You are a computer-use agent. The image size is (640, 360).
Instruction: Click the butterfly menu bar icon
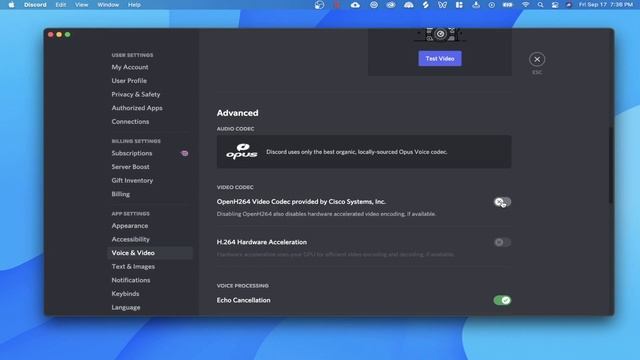click(442, 5)
